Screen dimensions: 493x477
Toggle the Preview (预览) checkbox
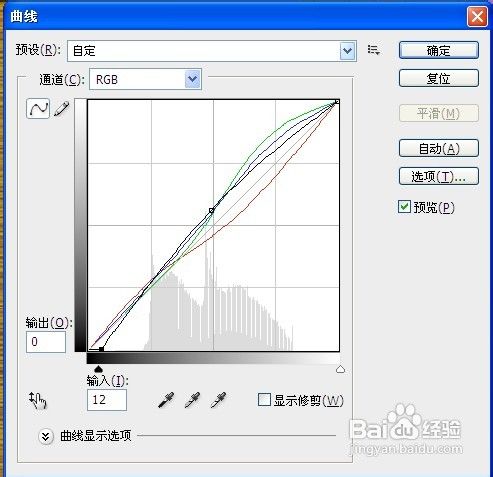click(404, 207)
